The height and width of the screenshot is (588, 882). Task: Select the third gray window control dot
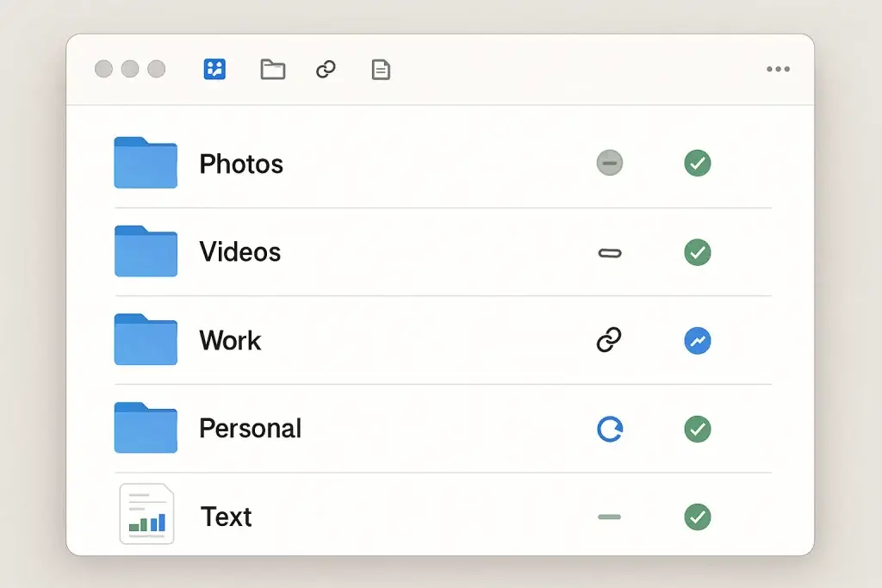(x=157, y=69)
